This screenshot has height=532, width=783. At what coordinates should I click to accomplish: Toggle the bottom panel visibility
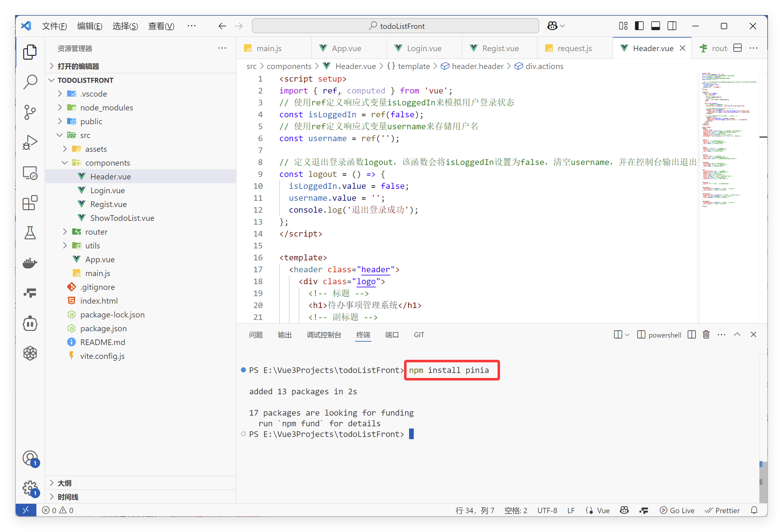(x=655, y=26)
